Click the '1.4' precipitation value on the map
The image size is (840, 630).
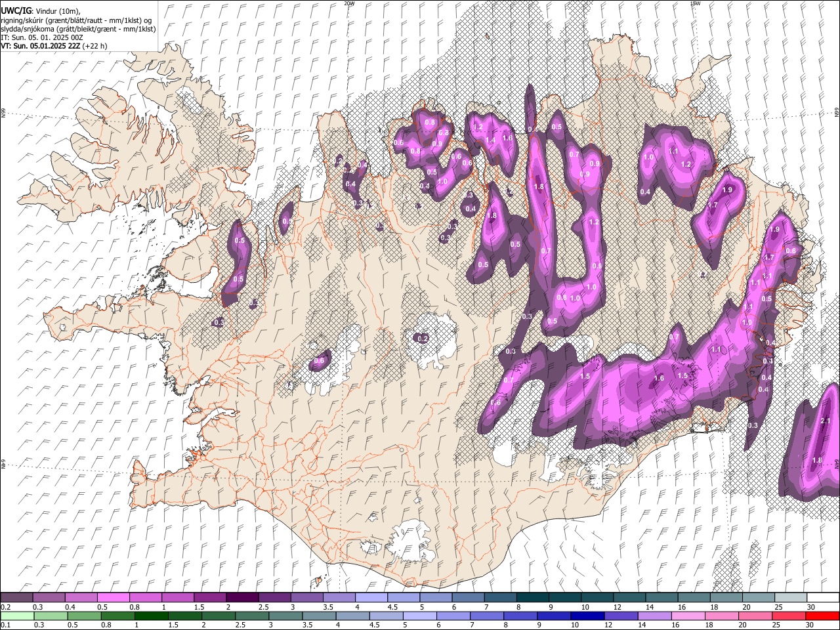coord(490,140)
